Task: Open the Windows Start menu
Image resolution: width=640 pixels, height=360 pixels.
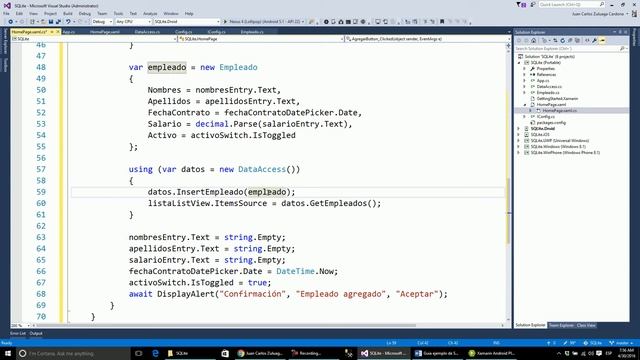Action: 8,353
